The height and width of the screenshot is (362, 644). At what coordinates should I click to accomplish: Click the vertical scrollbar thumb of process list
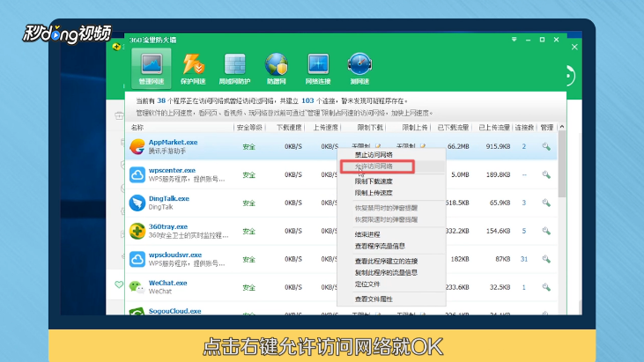[x=562, y=164]
